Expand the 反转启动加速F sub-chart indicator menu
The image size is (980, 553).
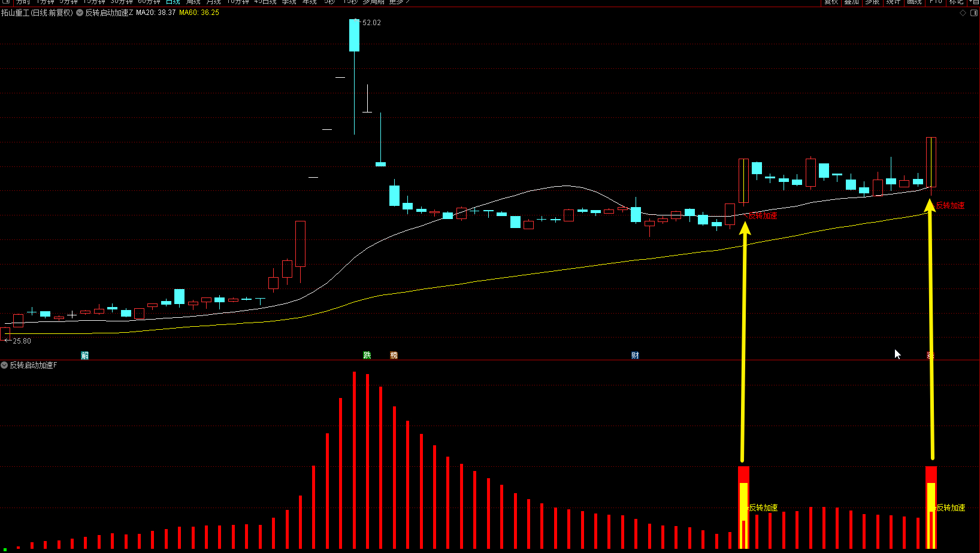[4, 365]
